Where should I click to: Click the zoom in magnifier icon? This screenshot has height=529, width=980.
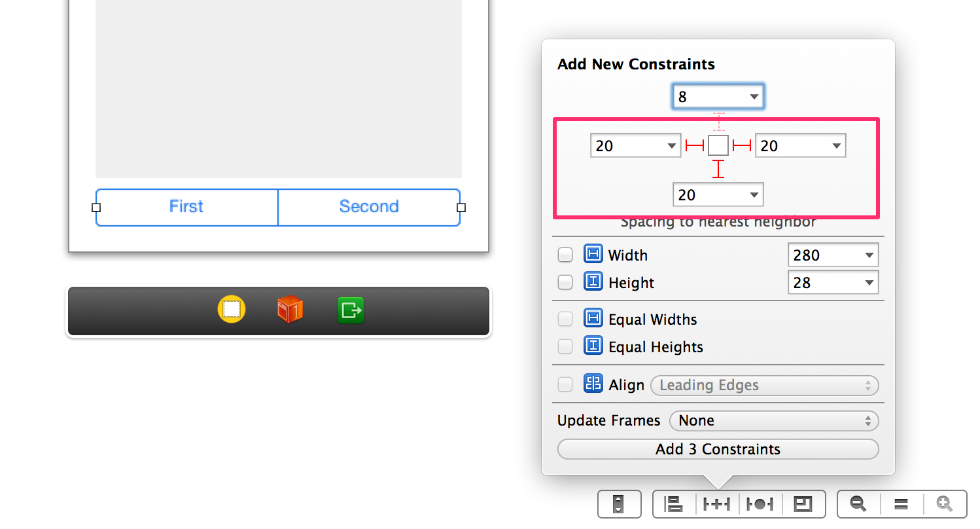click(945, 504)
